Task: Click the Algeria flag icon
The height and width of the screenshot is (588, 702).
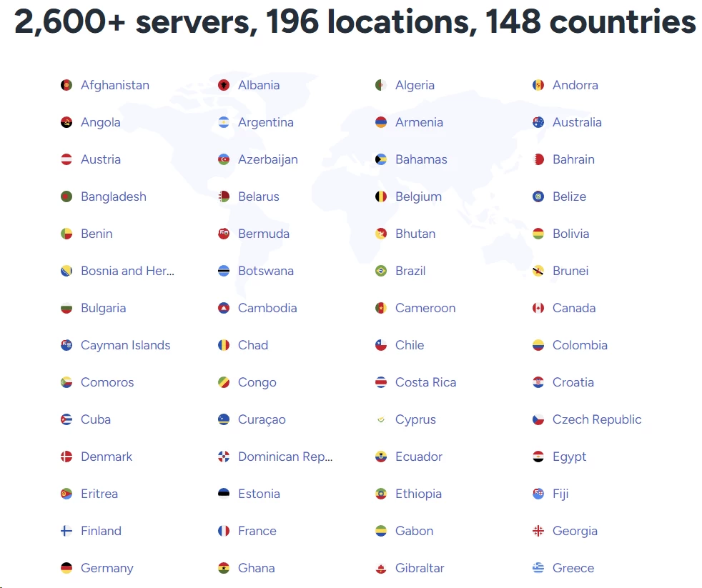Action: (x=380, y=85)
